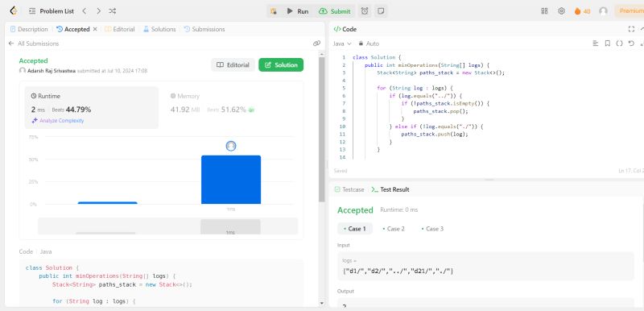Click the LeetCode logo icon
The image size is (644, 311).
coord(13,11)
